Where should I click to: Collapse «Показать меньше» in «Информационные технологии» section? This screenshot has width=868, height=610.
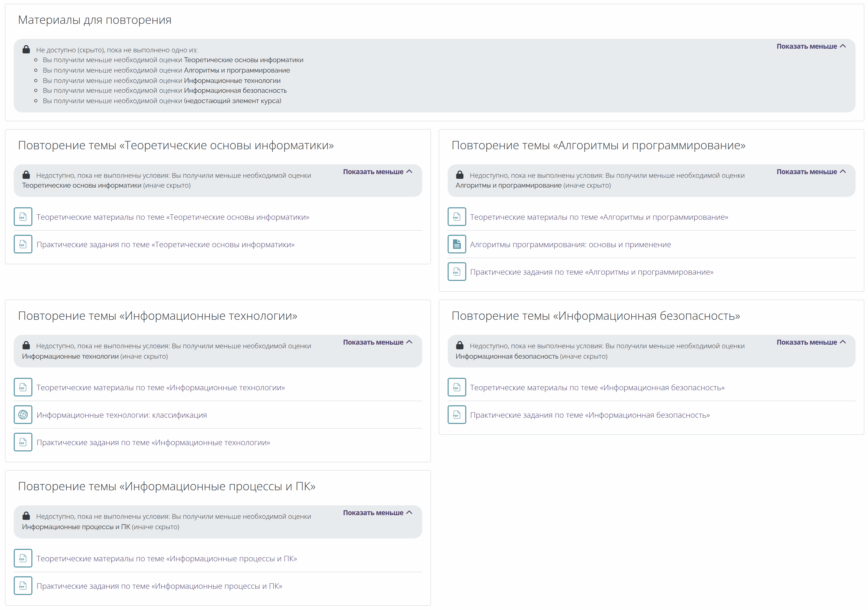coord(377,342)
